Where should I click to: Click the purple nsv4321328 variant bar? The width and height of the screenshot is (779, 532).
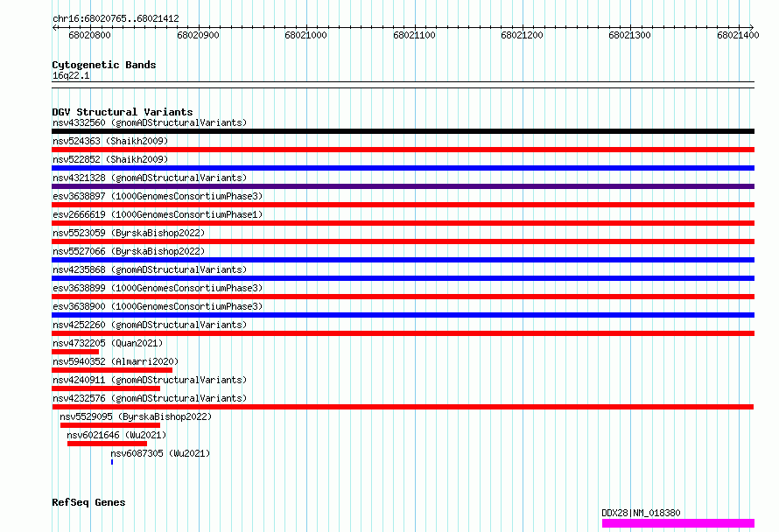403,186
